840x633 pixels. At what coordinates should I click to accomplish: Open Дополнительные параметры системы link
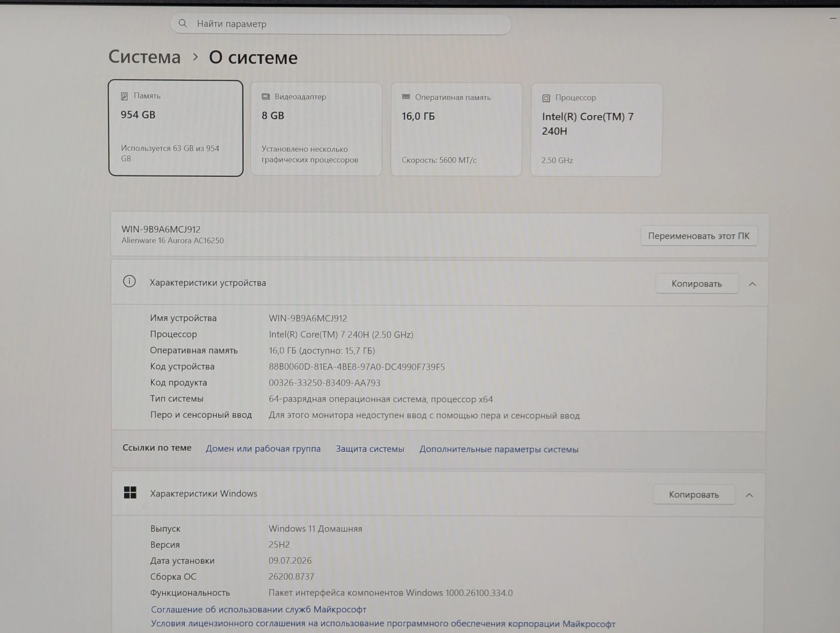(x=499, y=449)
